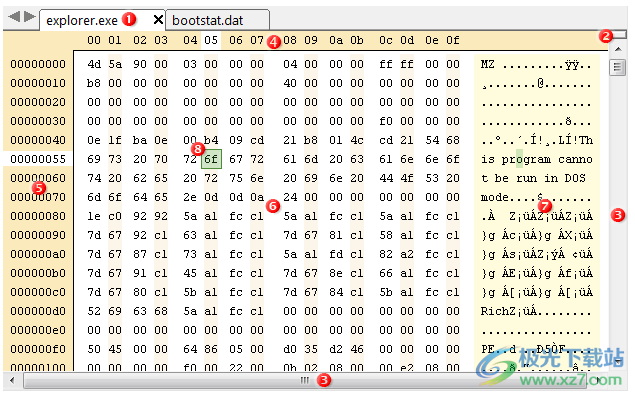Select byte f0 in row 00000030

[386, 121]
